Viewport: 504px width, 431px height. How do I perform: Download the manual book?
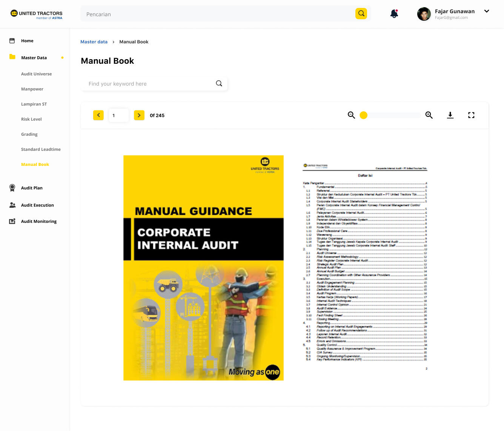[x=450, y=115]
